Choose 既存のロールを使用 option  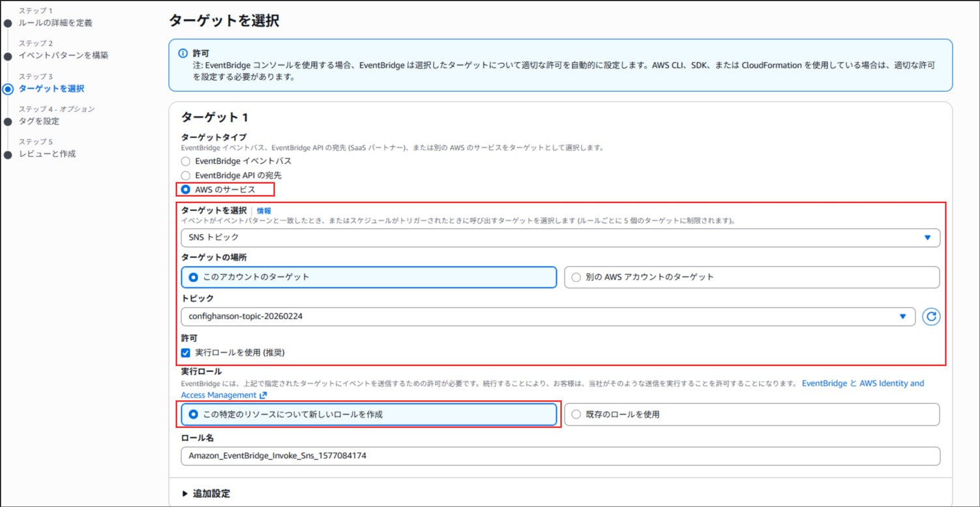click(x=576, y=414)
